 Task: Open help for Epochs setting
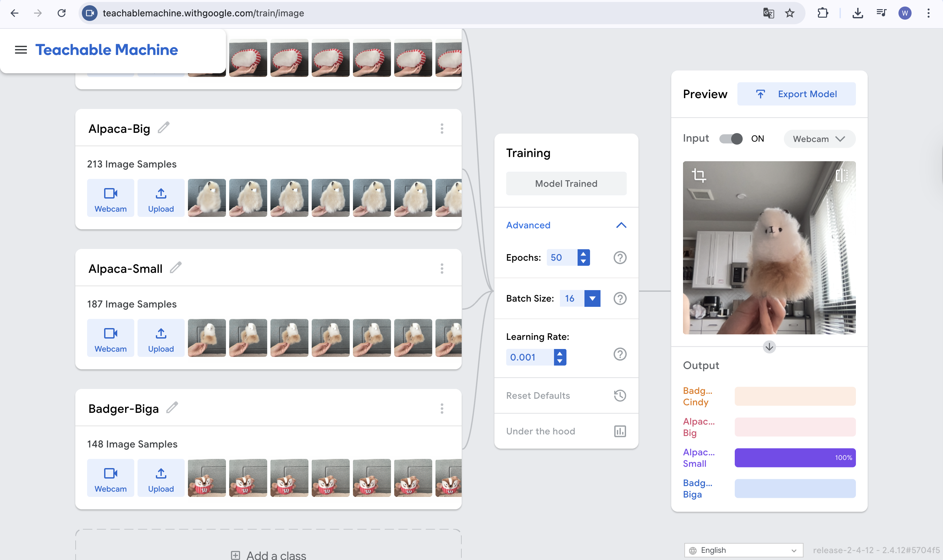pos(620,258)
